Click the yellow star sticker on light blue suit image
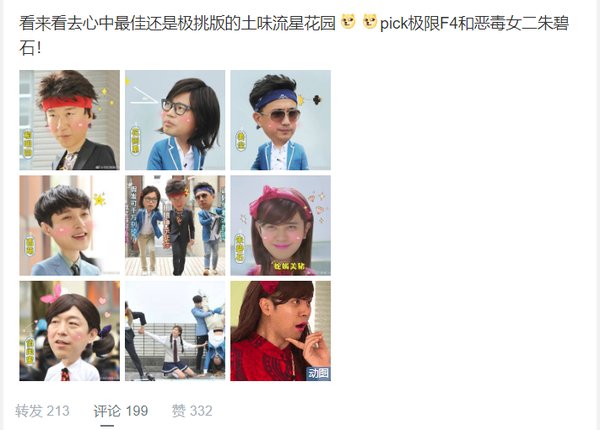The width and height of the screenshot is (600, 430). [x=99, y=199]
